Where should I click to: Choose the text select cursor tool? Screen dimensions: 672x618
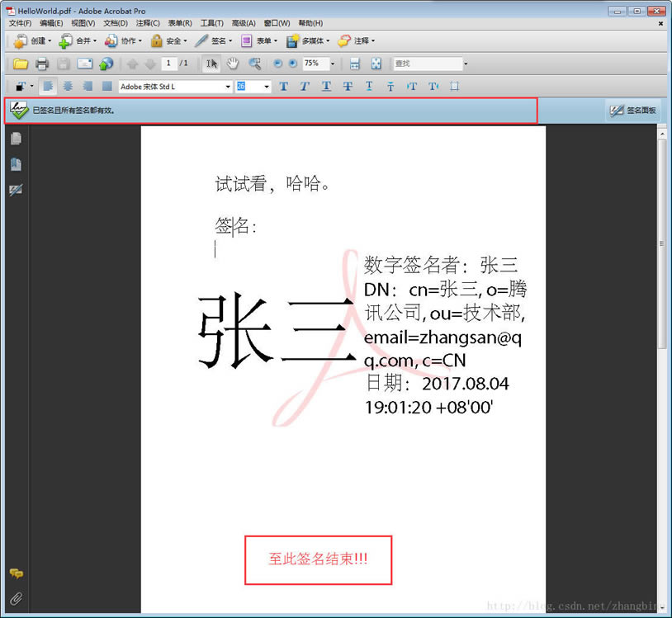[x=211, y=64]
